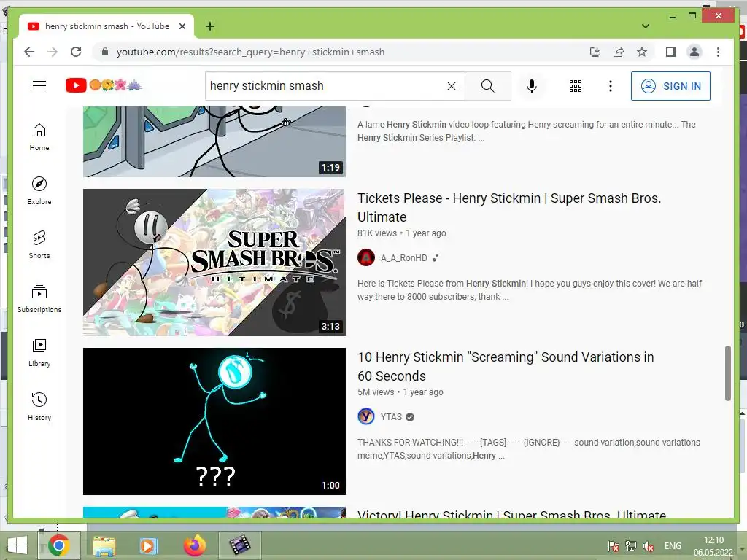Click the YTAS channel avatar

pyautogui.click(x=366, y=416)
